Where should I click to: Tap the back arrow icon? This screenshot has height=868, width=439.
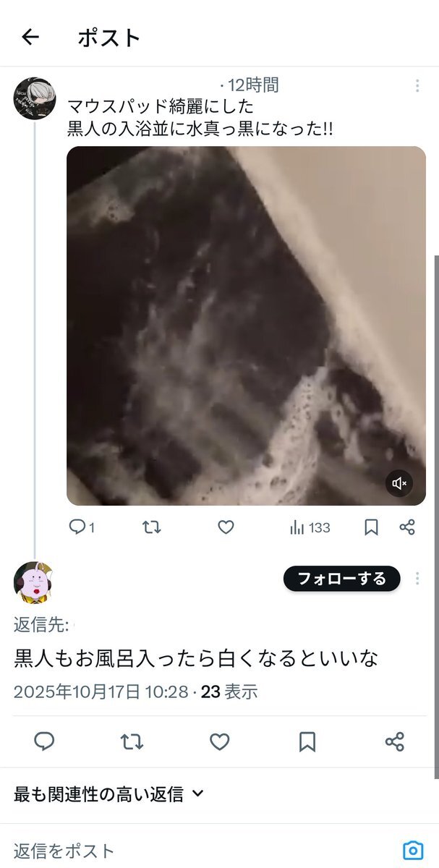click(30, 37)
